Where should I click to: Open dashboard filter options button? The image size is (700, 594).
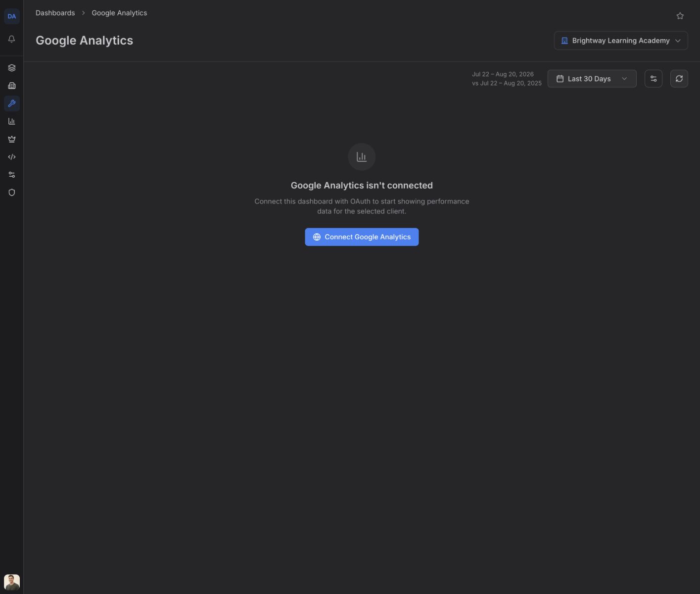(x=653, y=79)
